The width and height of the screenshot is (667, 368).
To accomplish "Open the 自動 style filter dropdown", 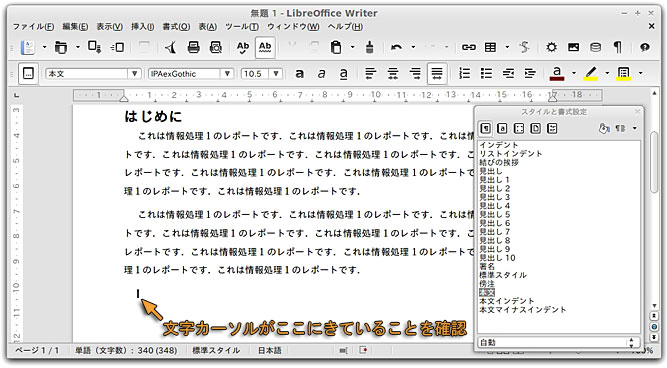I will pyautogui.click(x=558, y=342).
